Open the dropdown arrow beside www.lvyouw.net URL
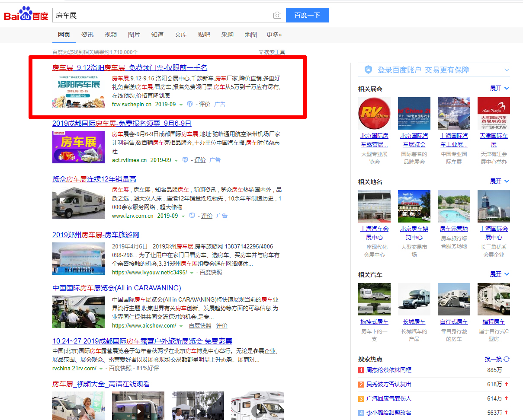 tap(192, 273)
